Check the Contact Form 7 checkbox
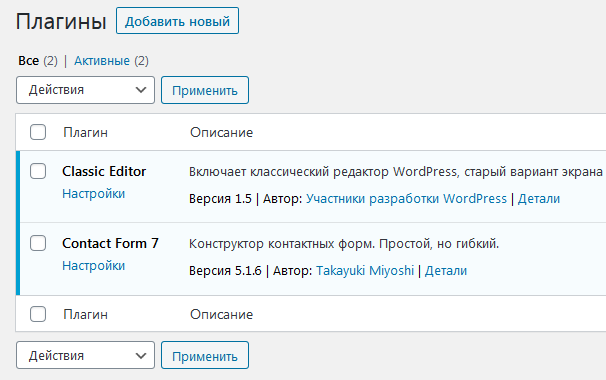The image size is (606, 380). pos(38,243)
